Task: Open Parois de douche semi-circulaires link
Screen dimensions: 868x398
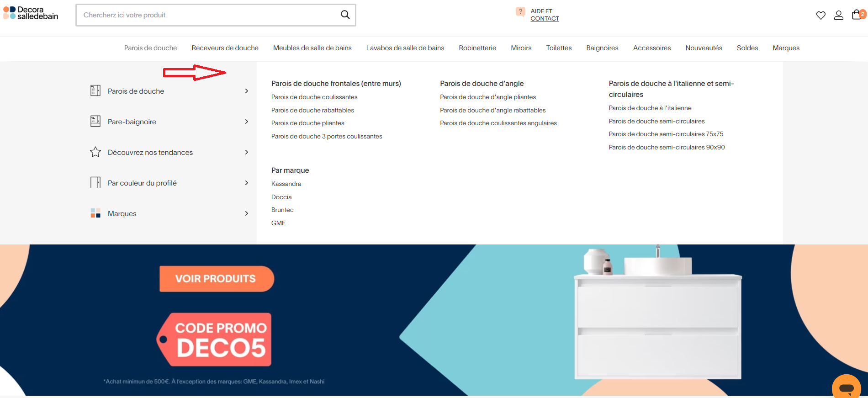Action: 656,121
